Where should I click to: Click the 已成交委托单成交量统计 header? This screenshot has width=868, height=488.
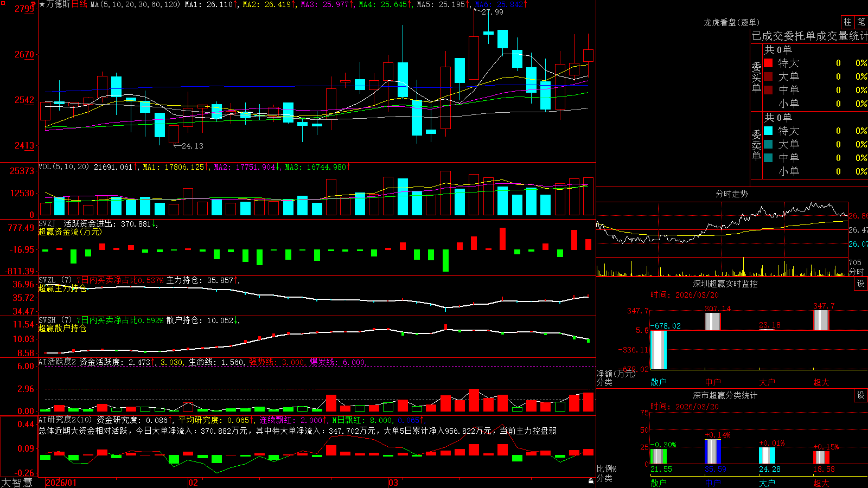coord(809,36)
